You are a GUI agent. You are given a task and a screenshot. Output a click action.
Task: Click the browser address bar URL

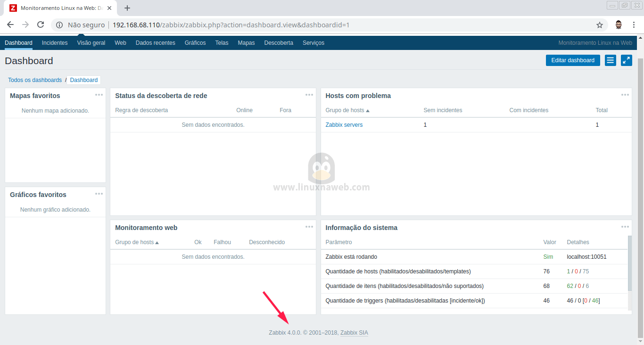click(x=231, y=25)
